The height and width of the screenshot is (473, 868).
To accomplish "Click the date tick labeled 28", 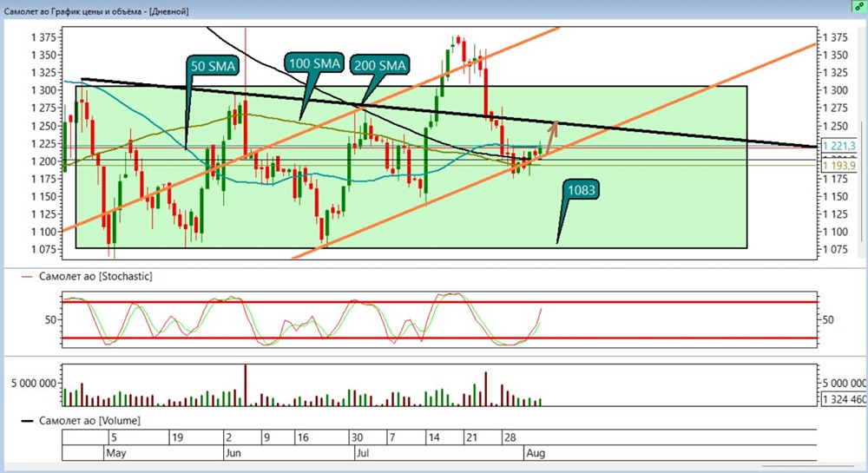I will tap(510, 437).
